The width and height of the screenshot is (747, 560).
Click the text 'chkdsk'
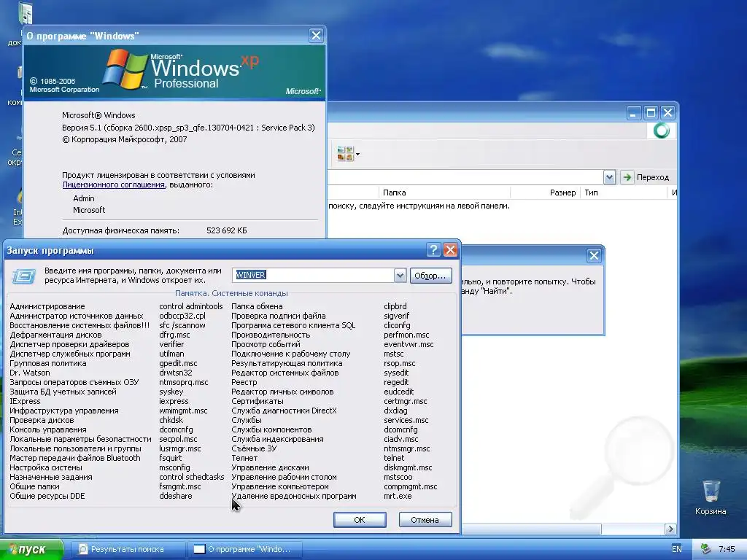tap(171, 420)
